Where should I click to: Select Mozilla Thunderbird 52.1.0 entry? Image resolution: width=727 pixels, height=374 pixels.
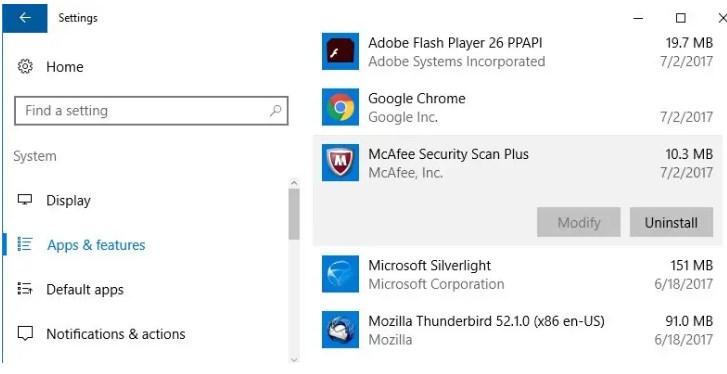[486, 321]
